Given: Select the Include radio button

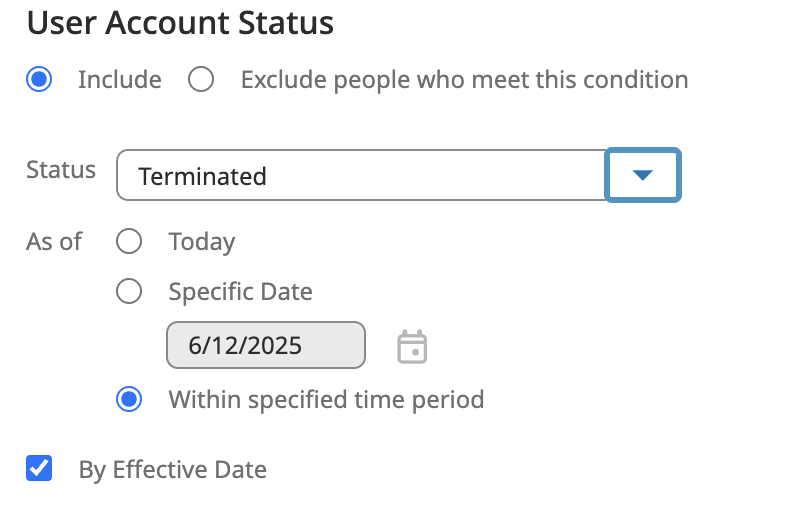Looking at the screenshot, I should [39, 80].
